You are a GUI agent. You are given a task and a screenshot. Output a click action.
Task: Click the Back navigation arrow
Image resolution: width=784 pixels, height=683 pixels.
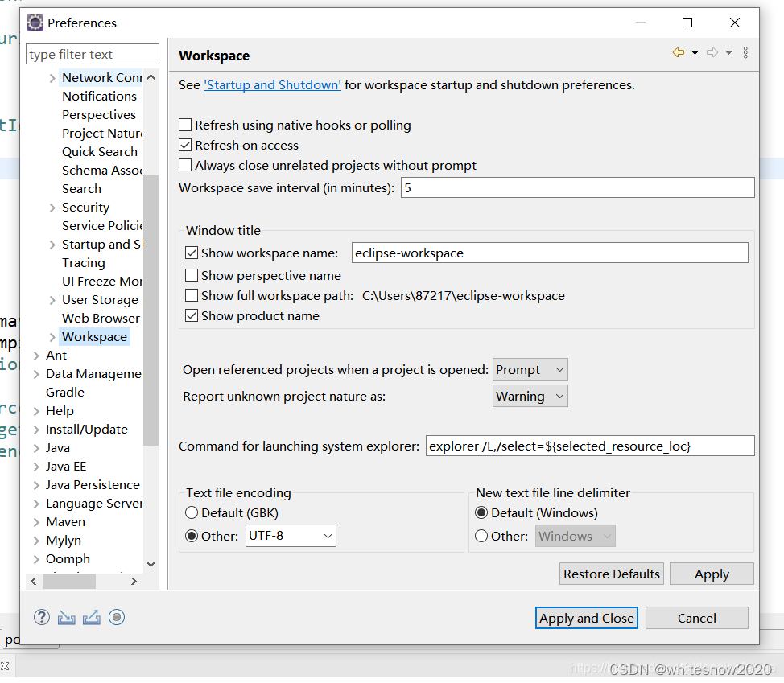(677, 51)
